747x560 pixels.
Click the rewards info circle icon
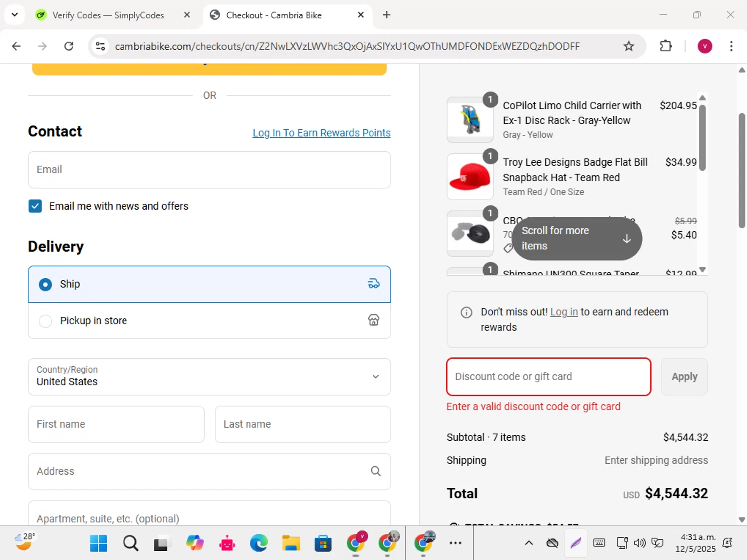pyautogui.click(x=466, y=312)
